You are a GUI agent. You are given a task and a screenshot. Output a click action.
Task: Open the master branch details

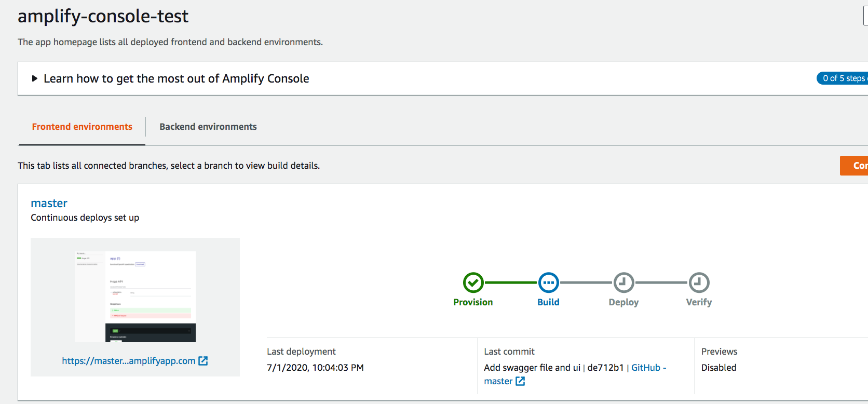(x=49, y=203)
